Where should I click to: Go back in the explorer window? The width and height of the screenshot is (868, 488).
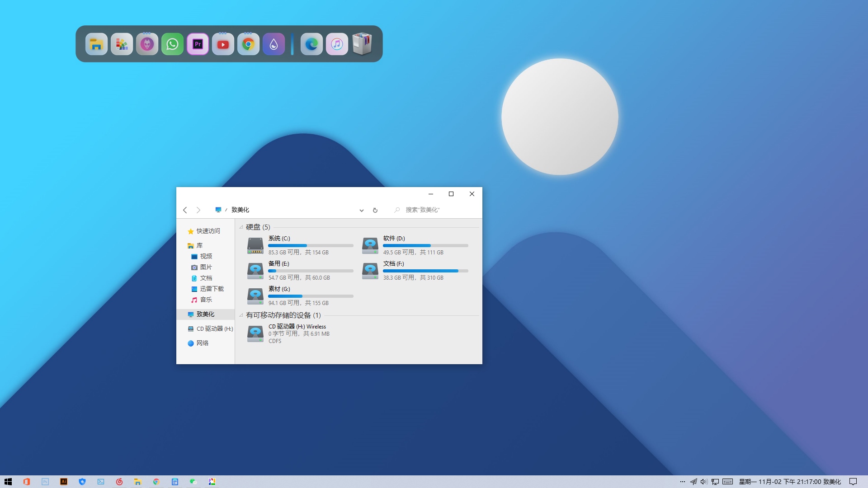(185, 210)
